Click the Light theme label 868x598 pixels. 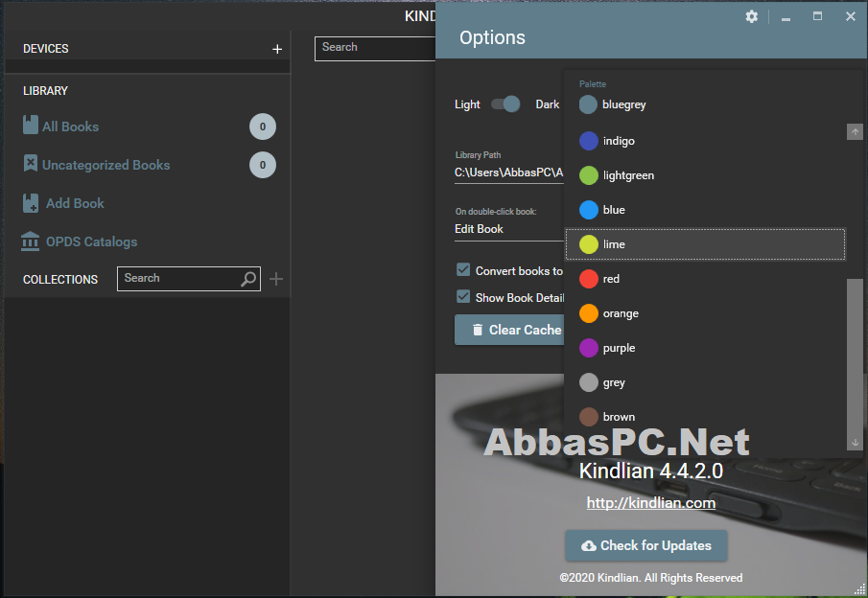coord(467,104)
